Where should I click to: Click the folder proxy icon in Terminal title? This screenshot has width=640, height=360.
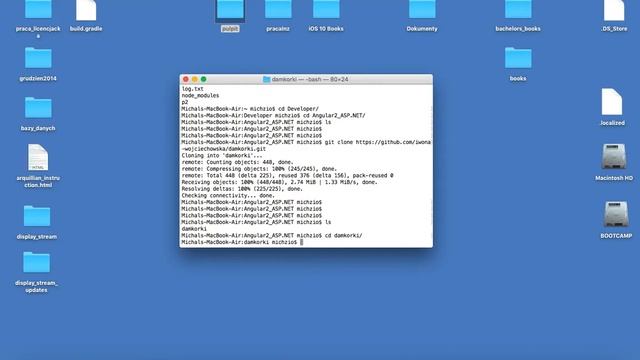(267, 79)
